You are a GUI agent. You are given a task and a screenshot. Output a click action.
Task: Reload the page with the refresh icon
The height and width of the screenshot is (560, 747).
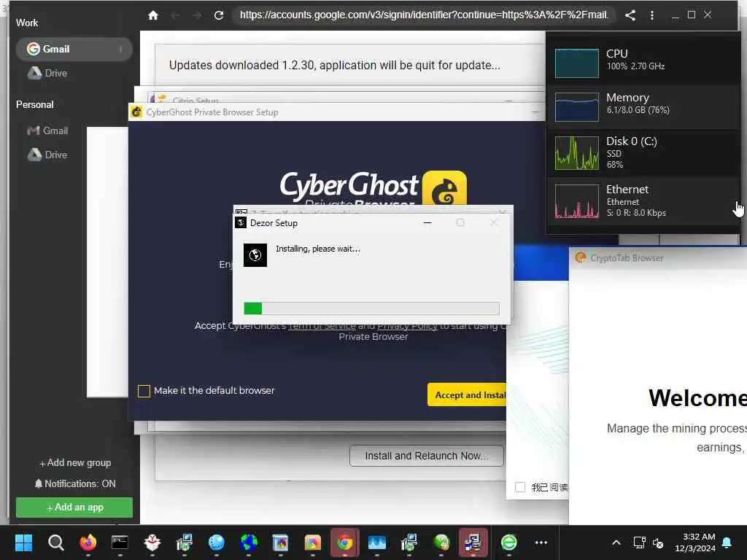coord(219,15)
